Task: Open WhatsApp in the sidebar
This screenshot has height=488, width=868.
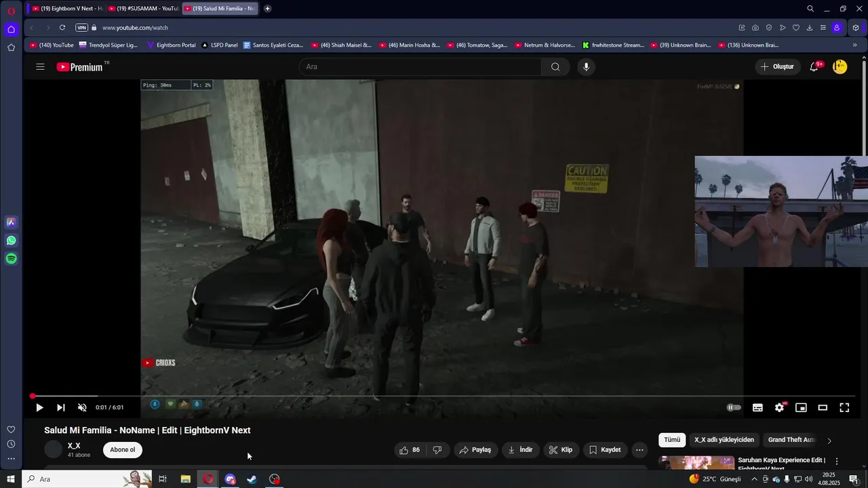Action: click(11, 241)
